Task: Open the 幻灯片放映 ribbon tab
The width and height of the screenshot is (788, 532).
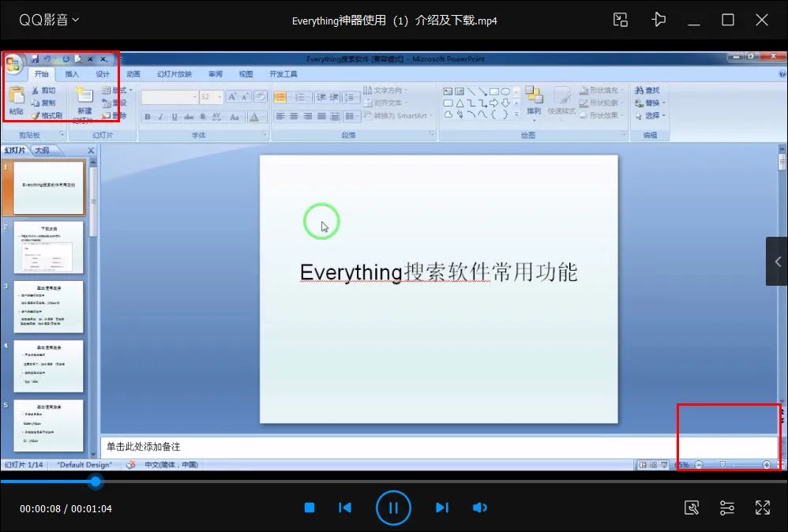Action: (x=174, y=73)
